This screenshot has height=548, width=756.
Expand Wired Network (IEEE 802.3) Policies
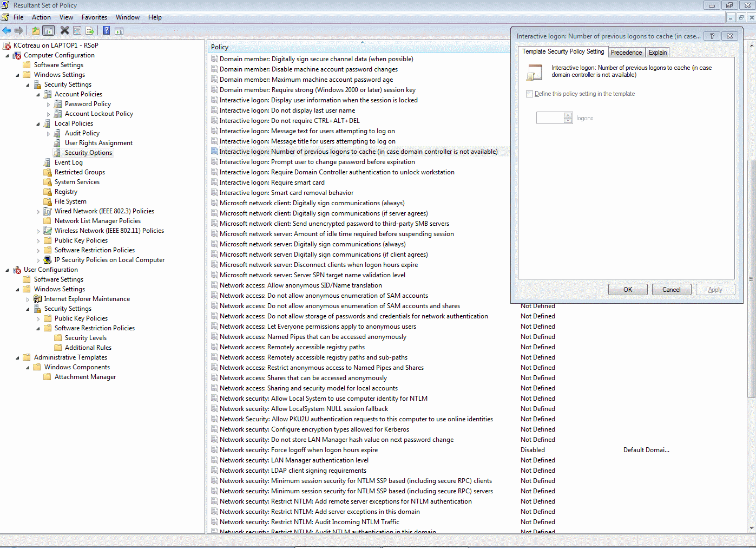click(x=38, y=211)
